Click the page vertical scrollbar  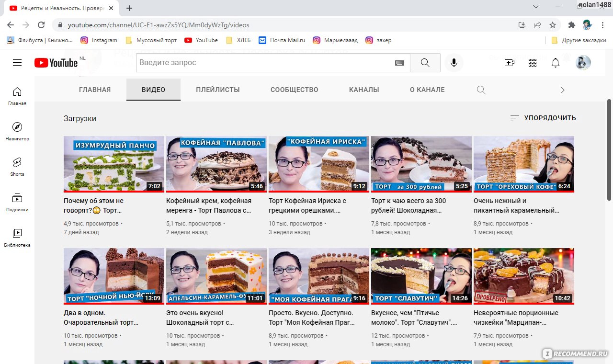[x=609, y=149]
